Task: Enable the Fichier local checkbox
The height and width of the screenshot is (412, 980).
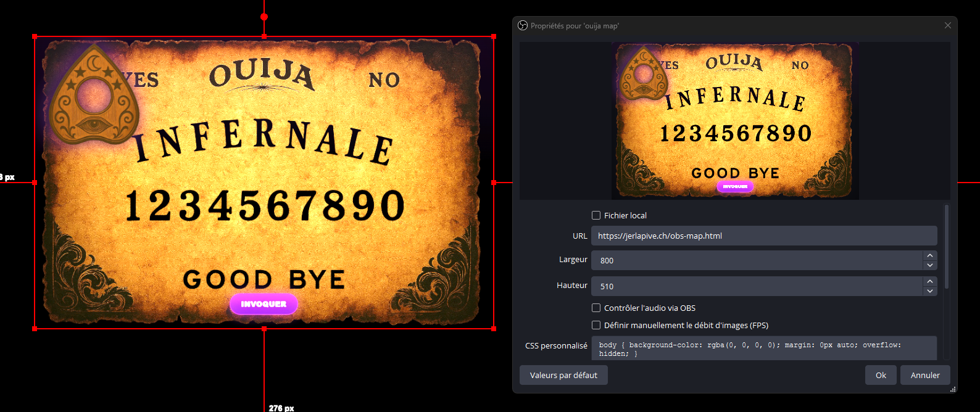Action: [x=596, y=215]
